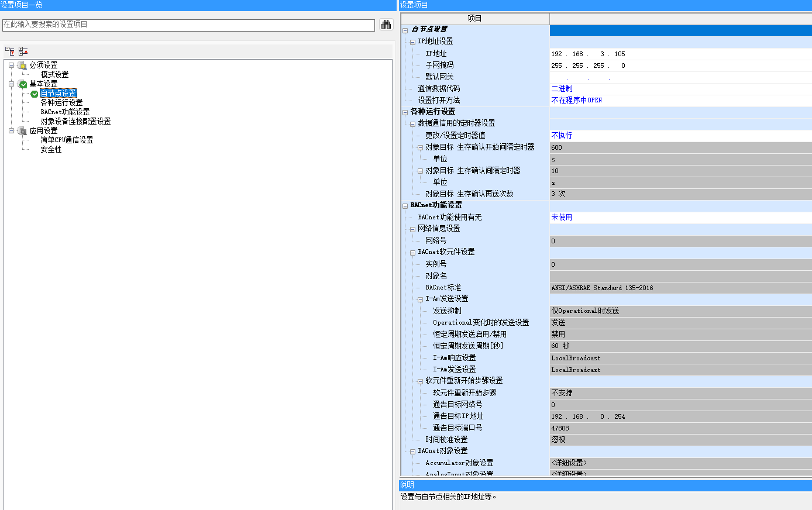The image size is (812, 510).
Task: Select 安全性 in the settings tree
Action: 51,150
